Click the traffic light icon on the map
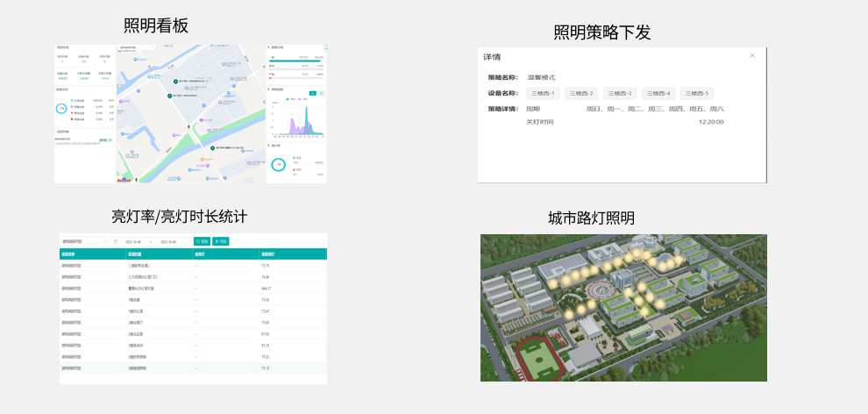Screen dimensions: 868x414 tap(189, 127)
